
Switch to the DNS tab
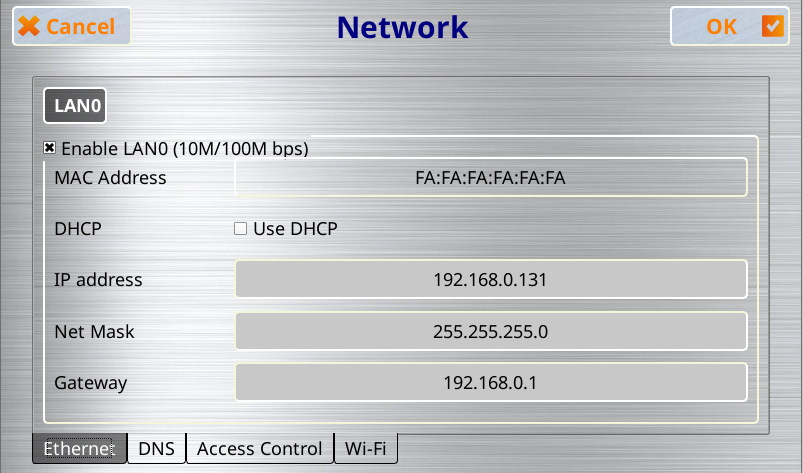point(157,448)
